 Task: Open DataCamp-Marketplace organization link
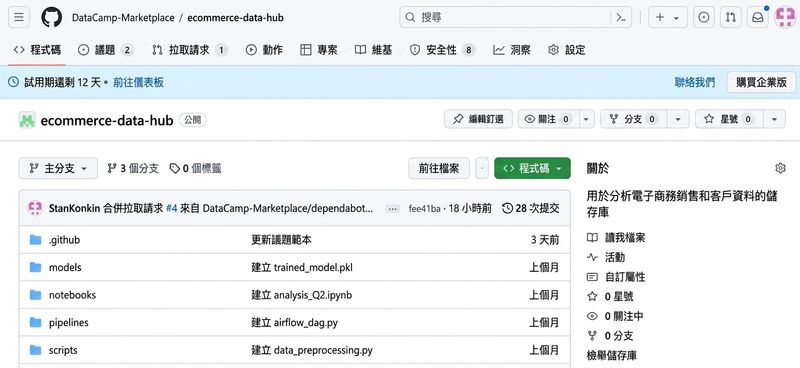(x=122, y=18)
